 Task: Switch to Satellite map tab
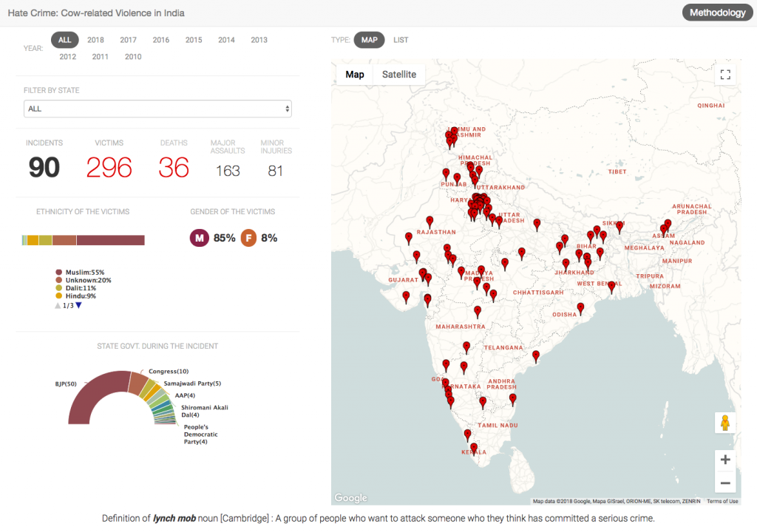tap(398, 75)
